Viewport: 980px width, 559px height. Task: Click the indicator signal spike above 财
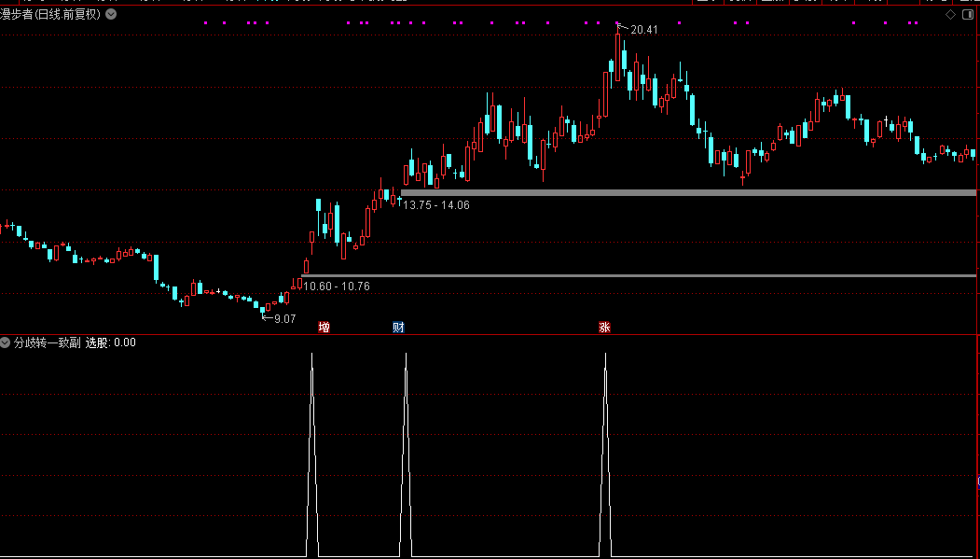click(406, 454)
